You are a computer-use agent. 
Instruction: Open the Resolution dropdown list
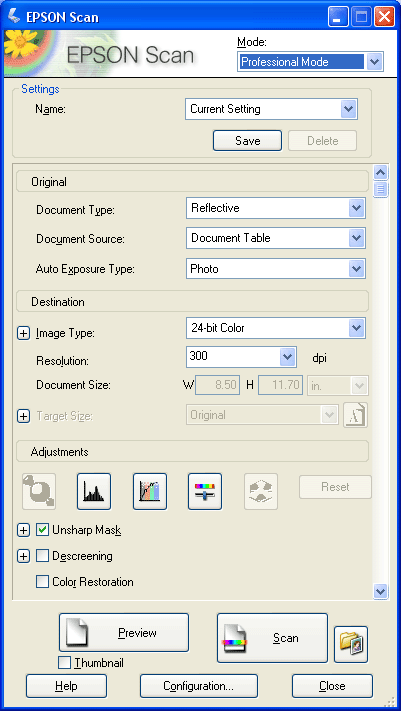pyautogui.click(x=287, y=357)
